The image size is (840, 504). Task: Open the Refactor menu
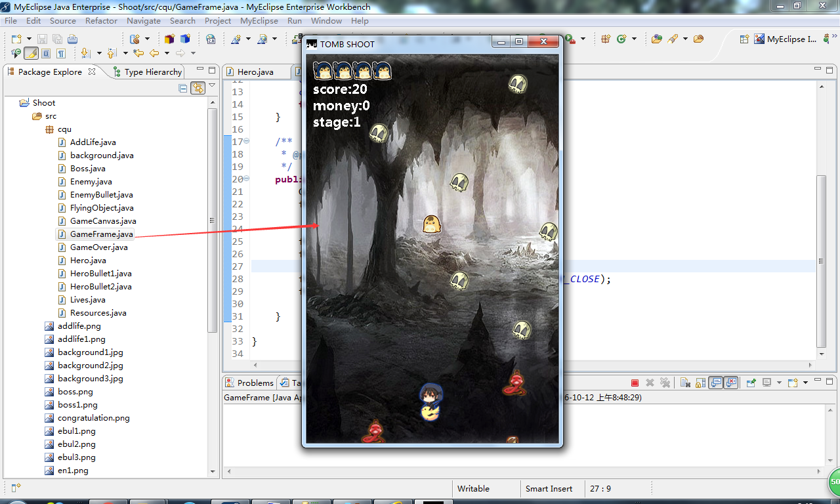pos(101,20)
